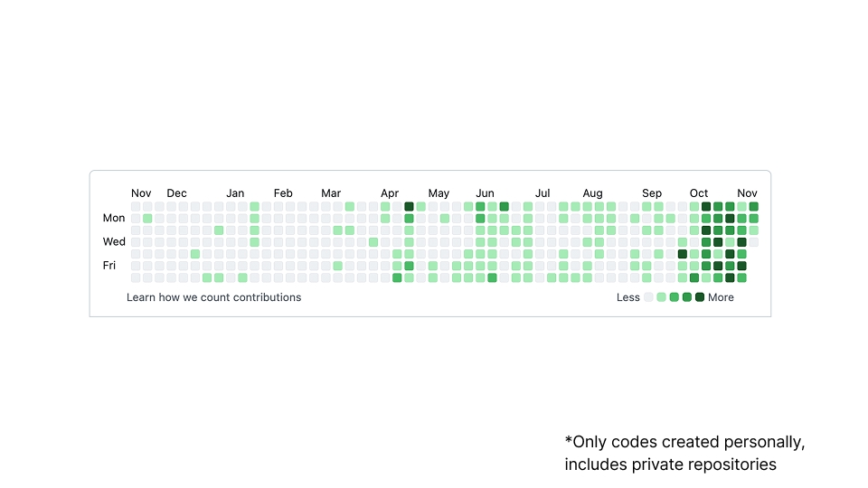
Task: Click the lightest gray legend swatch beside Less
Action: click(648, 297)
